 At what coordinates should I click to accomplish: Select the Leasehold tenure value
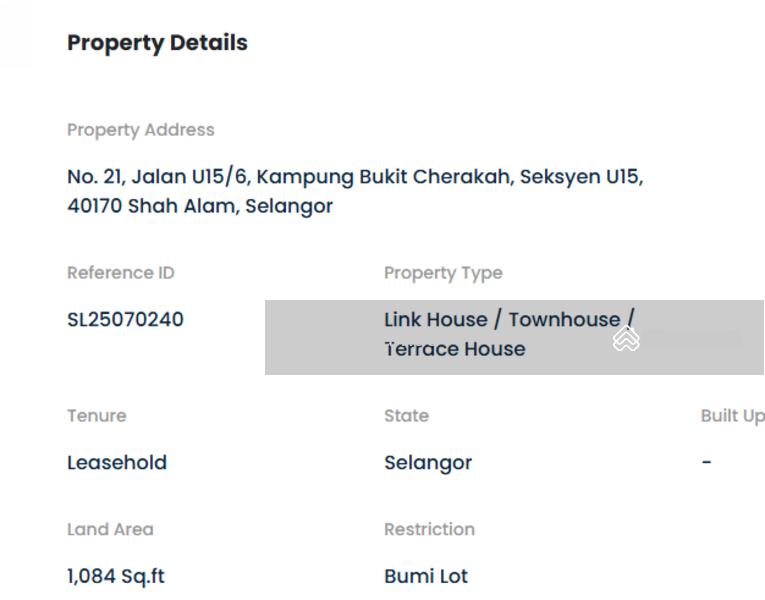click(x=117, y=463)
